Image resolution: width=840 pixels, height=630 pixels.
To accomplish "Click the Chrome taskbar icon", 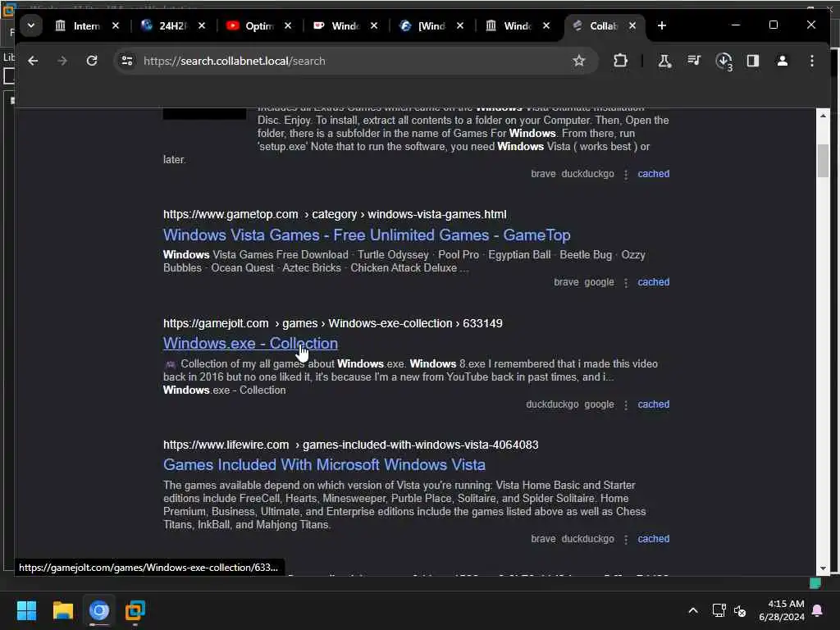I will coord(99,610).
